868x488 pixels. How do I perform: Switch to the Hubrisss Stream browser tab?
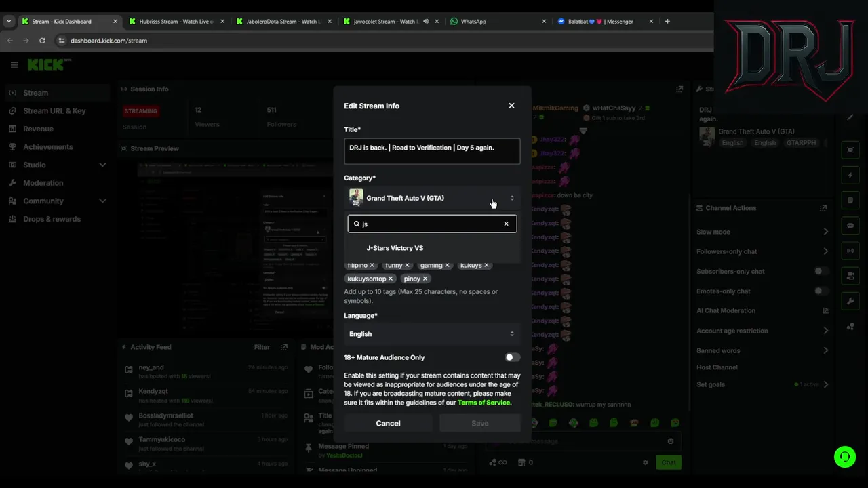coord(176,22)
